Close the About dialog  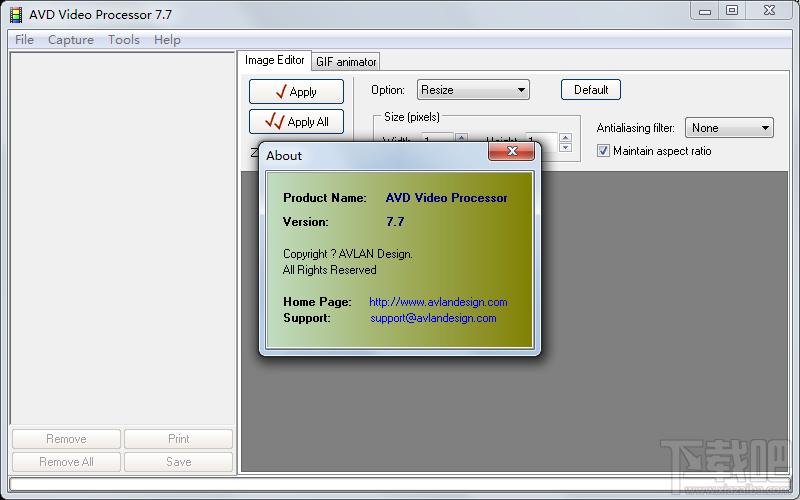coord(511,151)
